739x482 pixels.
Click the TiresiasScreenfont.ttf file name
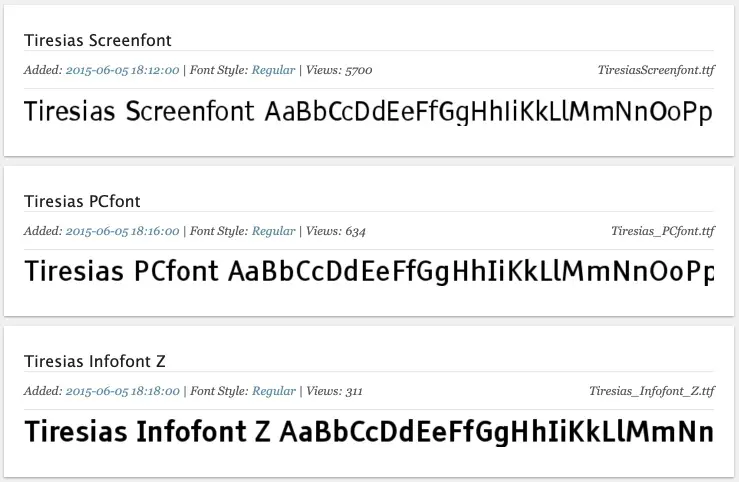point(655,70)
